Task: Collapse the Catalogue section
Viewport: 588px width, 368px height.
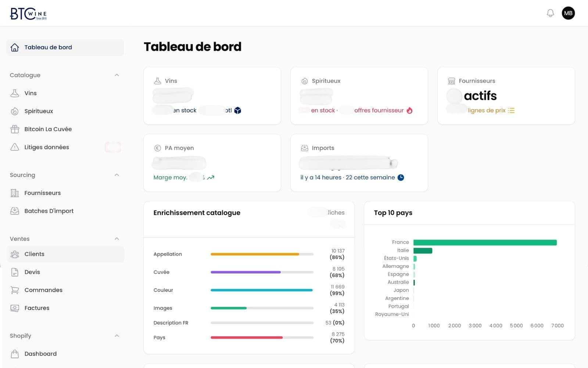Action: pyautogui.click(x=116, y=75)
